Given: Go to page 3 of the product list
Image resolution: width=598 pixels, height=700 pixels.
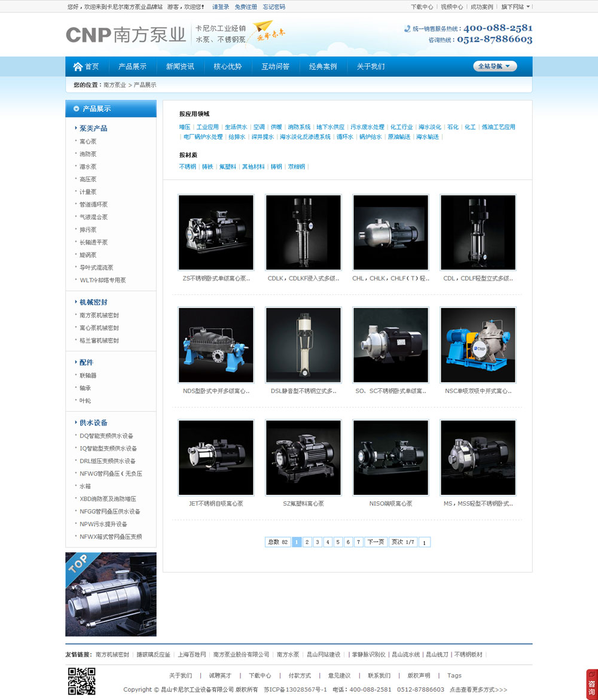Looking at the screenshot, I should (x=318, y=542).
